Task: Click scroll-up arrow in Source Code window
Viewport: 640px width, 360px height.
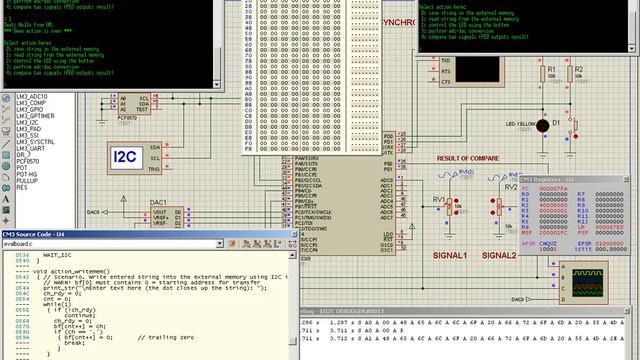Action: coord(293,255)
